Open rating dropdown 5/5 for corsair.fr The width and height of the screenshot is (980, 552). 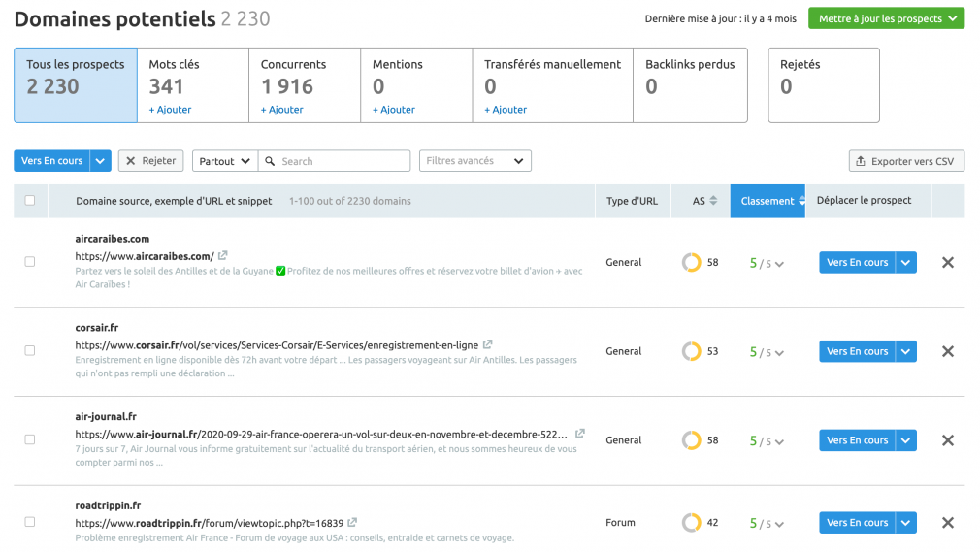point(767,352)
